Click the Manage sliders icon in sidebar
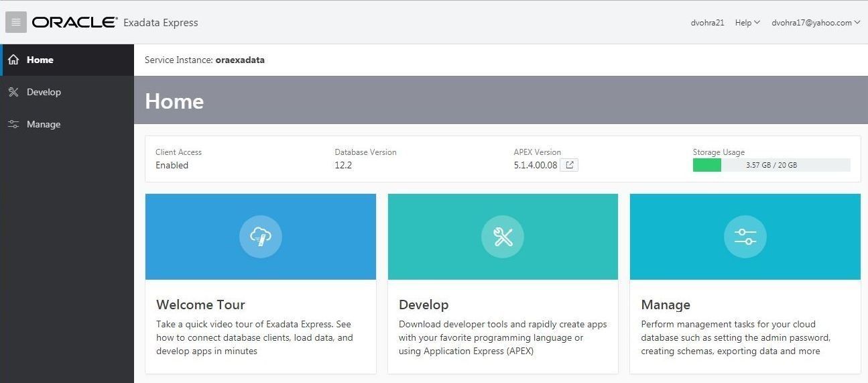This screenshot has width=868, height=383. pos(13,124)
